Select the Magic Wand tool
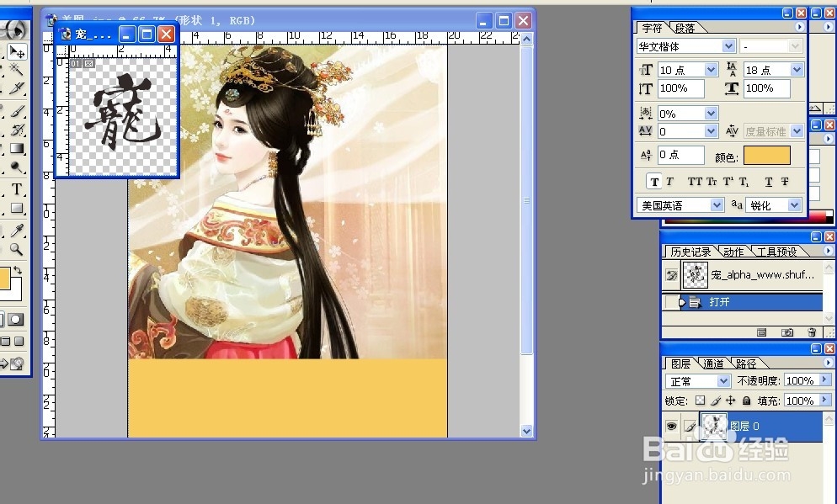The height and width of the screenshot is (504, 837). point(17,69)
